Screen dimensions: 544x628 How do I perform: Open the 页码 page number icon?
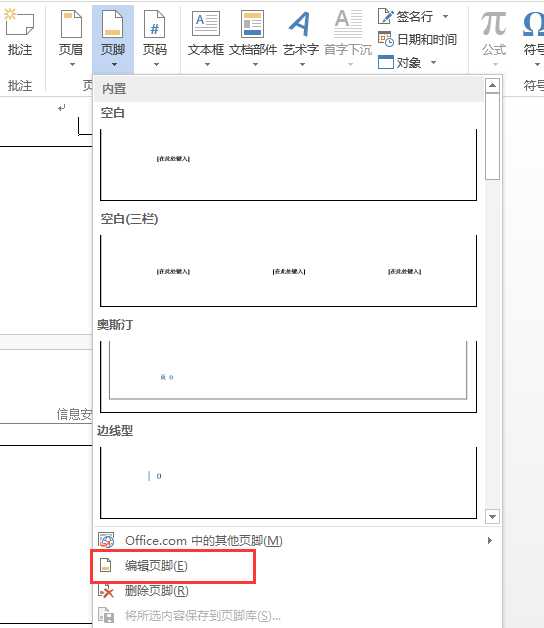(x=155, y=24)
